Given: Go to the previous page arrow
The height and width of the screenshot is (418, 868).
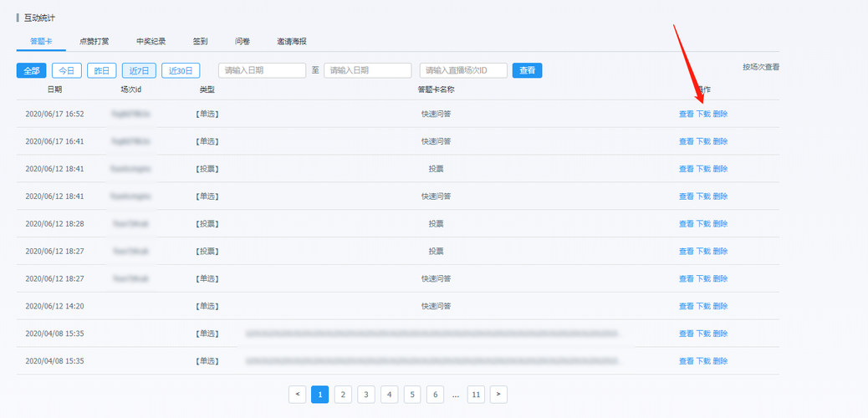Looking at the screenshot, I should coord(297,394).
